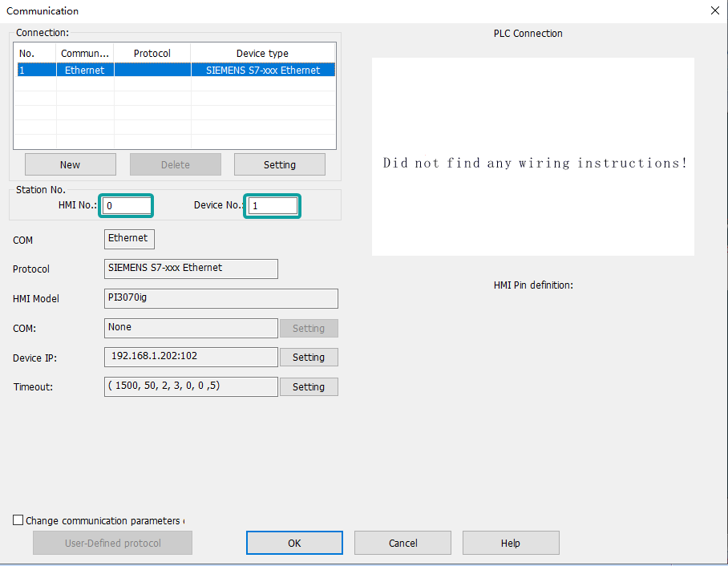Open Setting for connection 1
Viewport: 728px width, 566px height.
coord(279,164)
